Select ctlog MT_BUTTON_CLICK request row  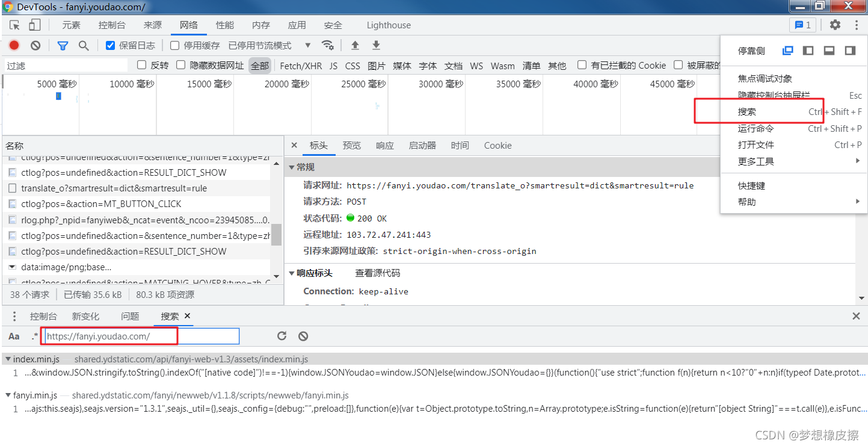pos(137,204)
